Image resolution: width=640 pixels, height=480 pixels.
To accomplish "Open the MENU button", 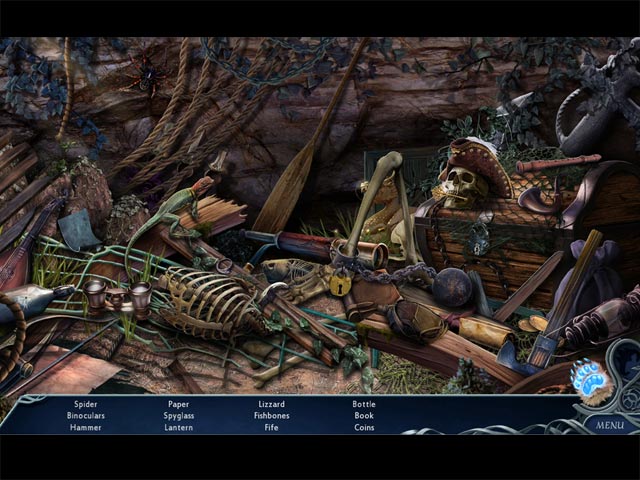I will pyautogui.click(x=608, y=424).
